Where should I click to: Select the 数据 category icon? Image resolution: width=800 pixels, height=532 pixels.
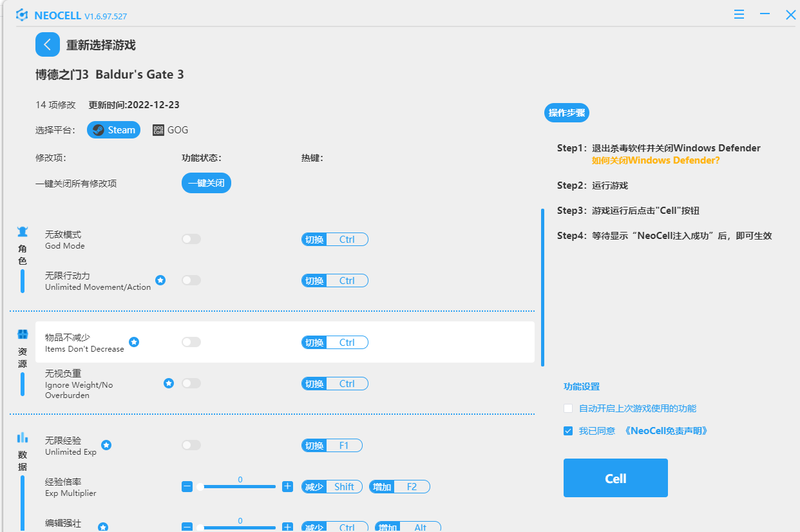pyautogui.click(x=23, y=437)
